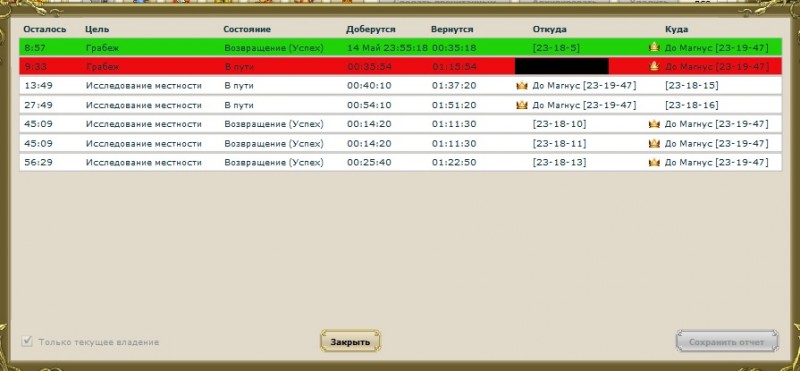Click the 56:29 remaining time cell
Image resolution: width=800 pixels, height=371 pixels.
click(x=38, y=163)
